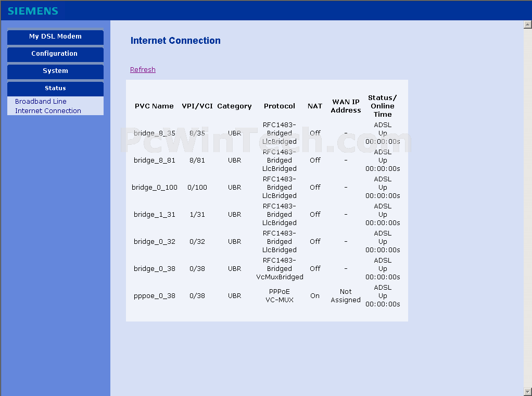Click the ADSL Up status for bridge_0_100
Screen dimensions: 532x396
coord(383,188)
